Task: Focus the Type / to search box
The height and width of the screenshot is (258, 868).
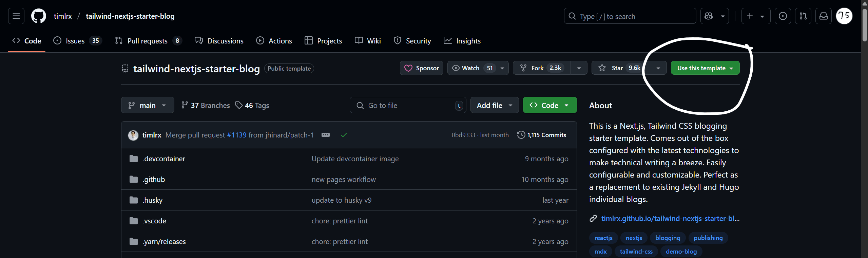Action: pyautogui.click(x=630, y=16)
